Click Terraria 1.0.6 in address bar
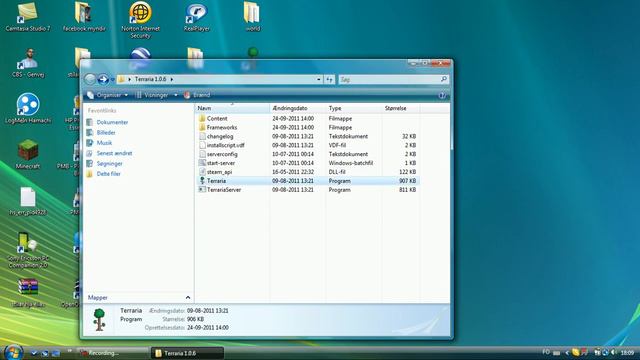 coord(150,79)
